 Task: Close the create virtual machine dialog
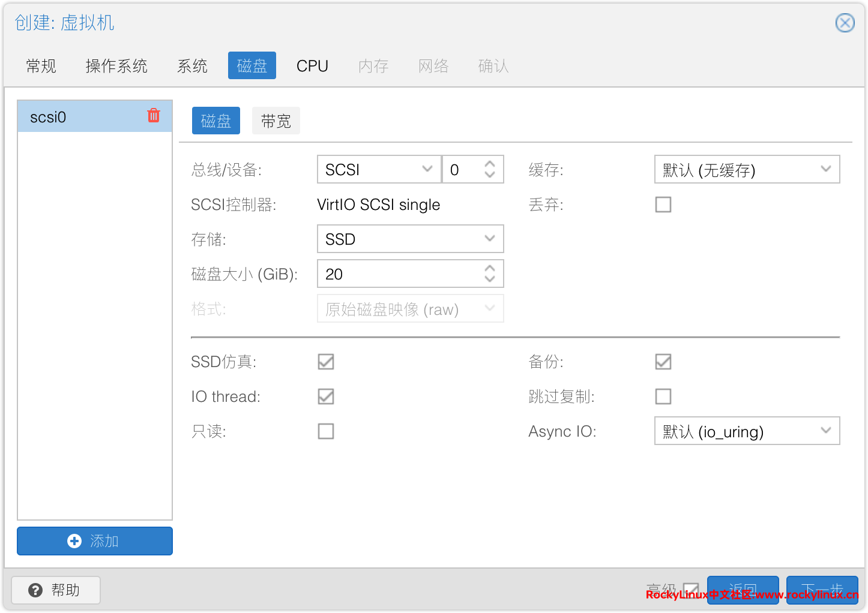pos(845,23)
